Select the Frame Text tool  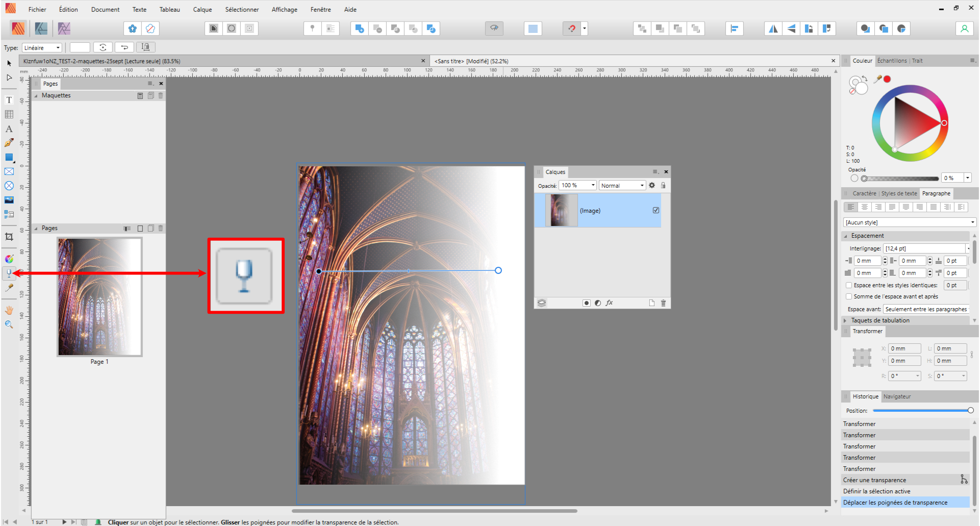pyautogui.click(x=9, y=100)
